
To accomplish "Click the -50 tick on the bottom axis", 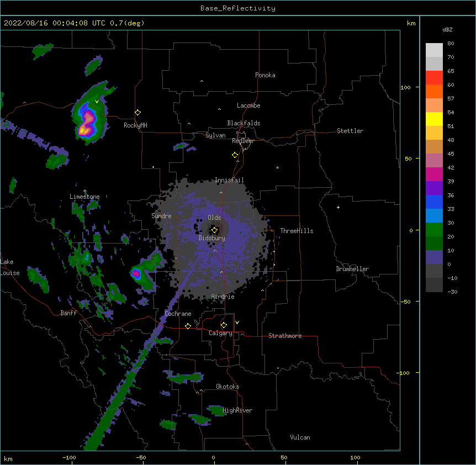I will pos(141,458).
